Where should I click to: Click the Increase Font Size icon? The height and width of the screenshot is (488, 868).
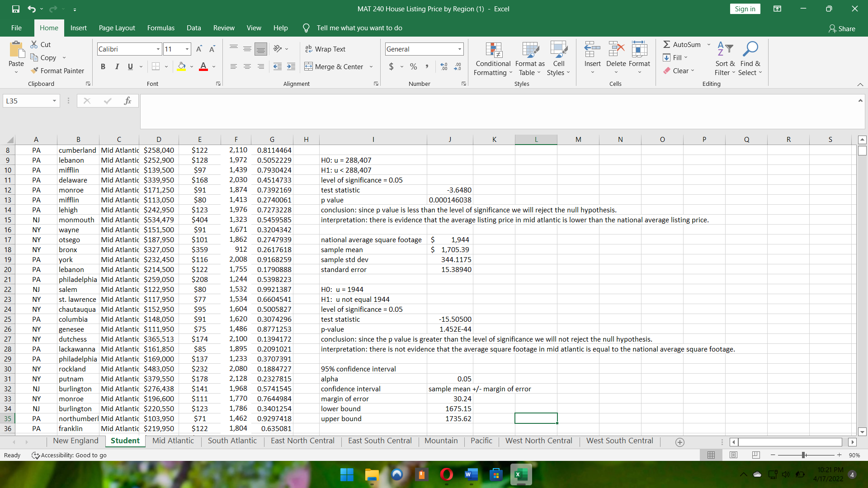199,49
